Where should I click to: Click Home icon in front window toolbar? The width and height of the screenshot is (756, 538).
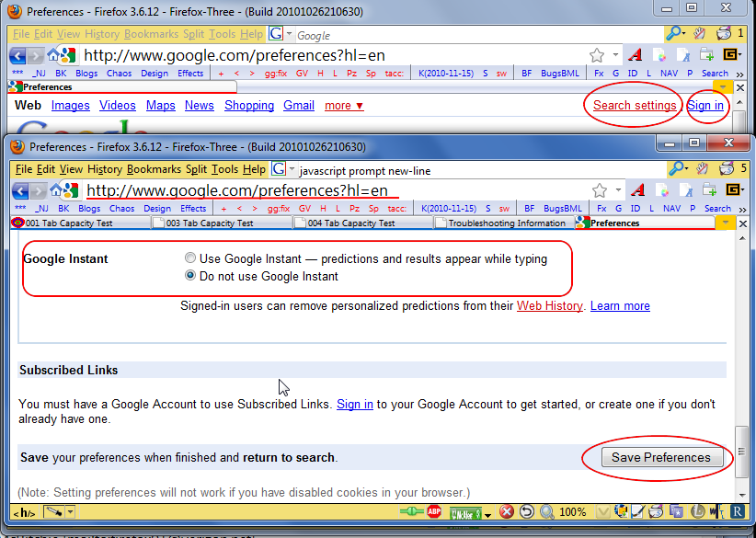click(55, 190)
